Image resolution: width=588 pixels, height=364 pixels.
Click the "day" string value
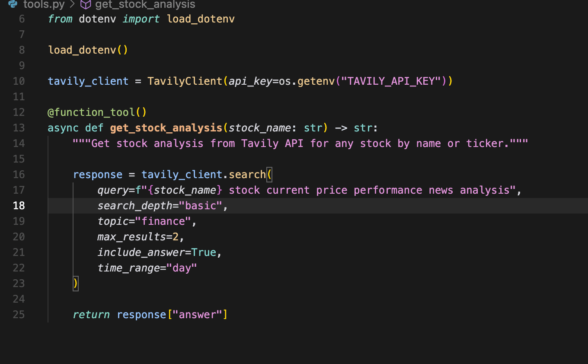point(182,268)
